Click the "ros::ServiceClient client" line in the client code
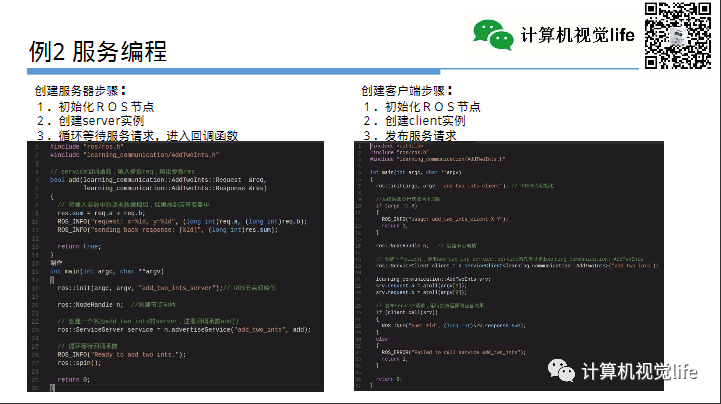Image resolution: width=721 pixels, height=404 pixels. click(x=517, y=266)
